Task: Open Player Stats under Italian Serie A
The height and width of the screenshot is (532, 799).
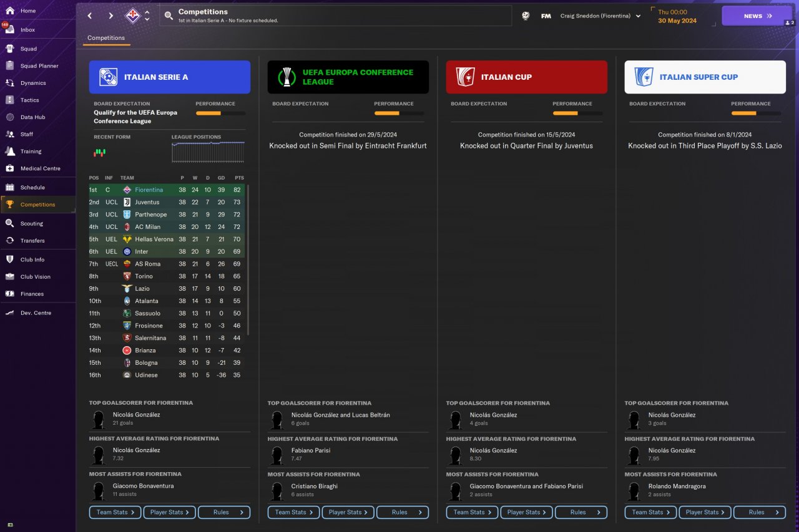Action: pos(170,513)
